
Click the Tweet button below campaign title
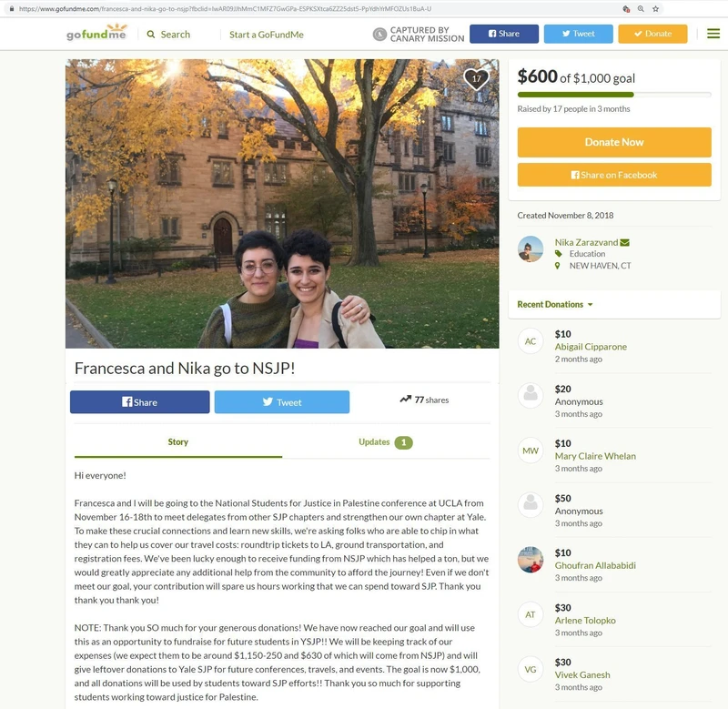(282, 402)
